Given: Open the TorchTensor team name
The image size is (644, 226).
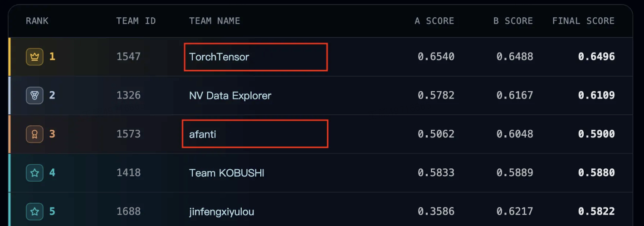Looking at the screenshot, I should pos(219,57).
